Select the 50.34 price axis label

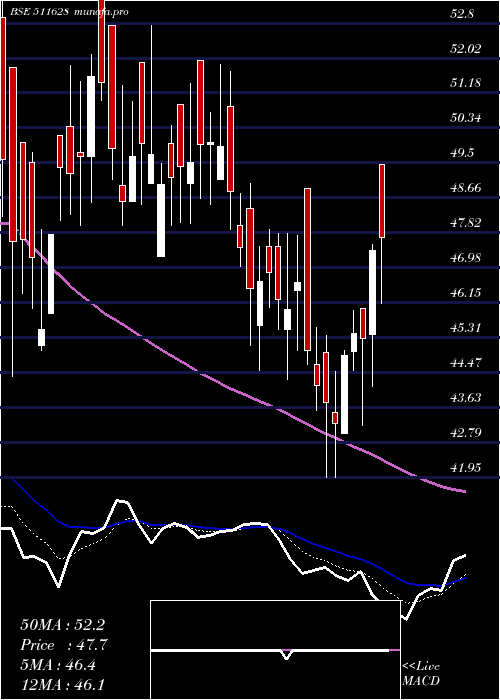(x=466, y=118)
